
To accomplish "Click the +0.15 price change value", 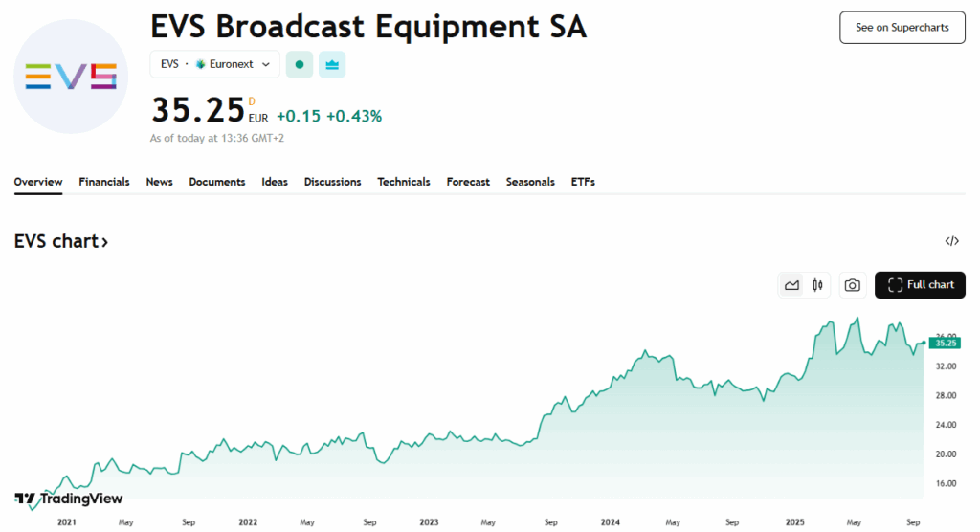I will (x=299, y=117).
